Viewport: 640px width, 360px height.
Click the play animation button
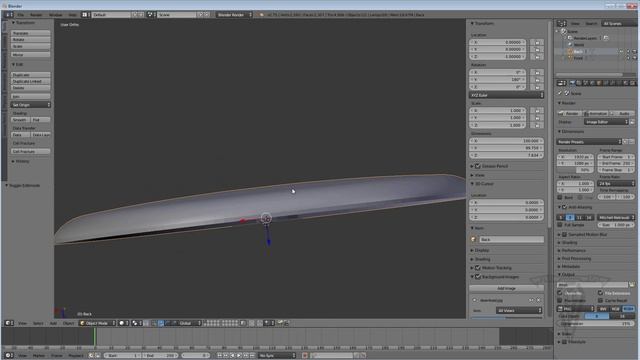[x=239, y=356]
